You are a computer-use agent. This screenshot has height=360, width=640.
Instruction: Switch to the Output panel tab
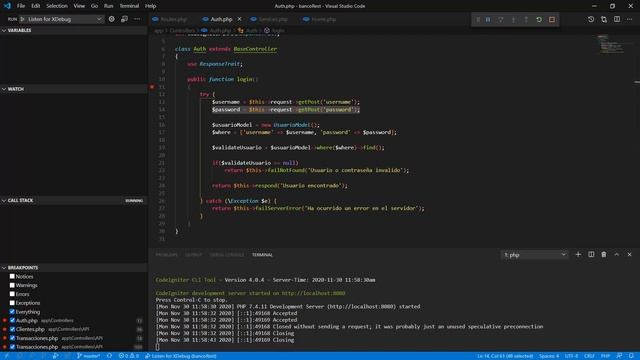click(x=193, y=255)
